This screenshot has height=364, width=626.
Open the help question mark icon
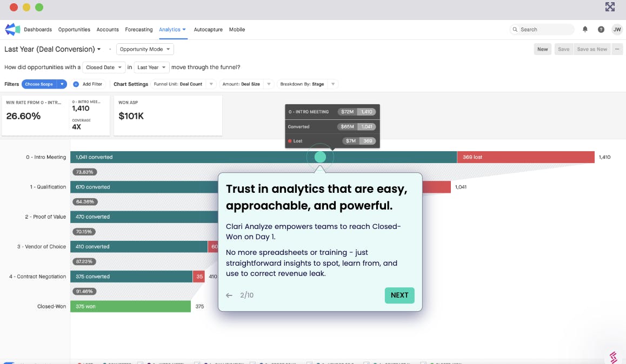pyautogui.click(x=601, y=30)
